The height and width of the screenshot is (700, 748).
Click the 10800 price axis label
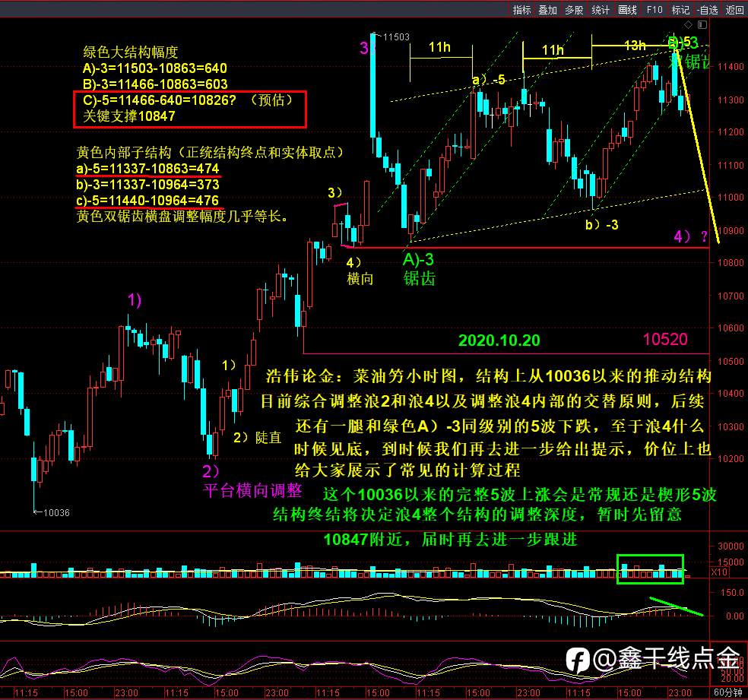tap(731, 262)
